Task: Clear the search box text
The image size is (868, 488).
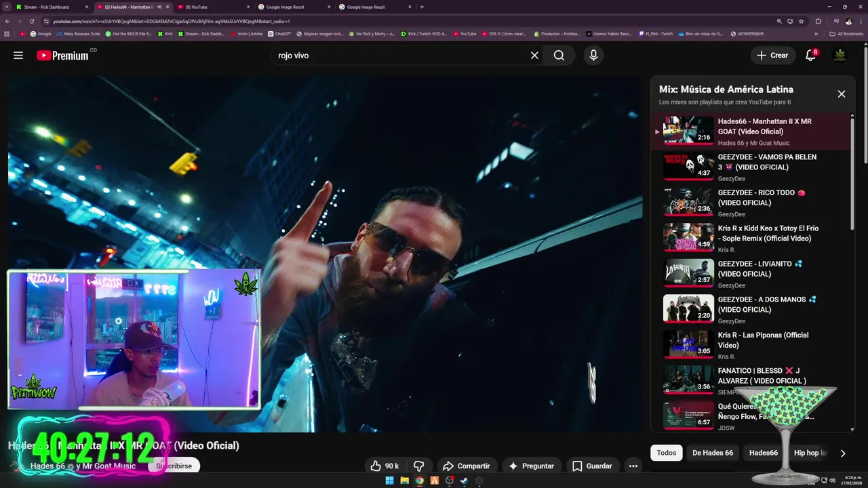Action: (534, 56)
